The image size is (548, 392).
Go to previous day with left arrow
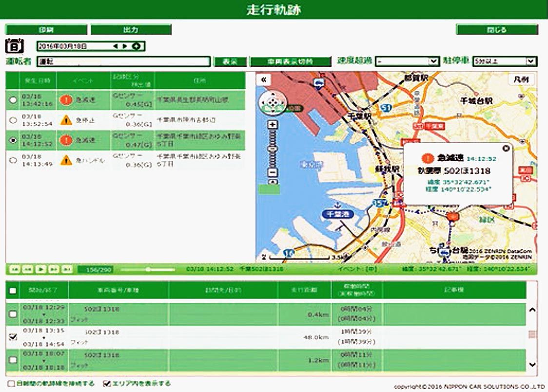tap(116, 46)
